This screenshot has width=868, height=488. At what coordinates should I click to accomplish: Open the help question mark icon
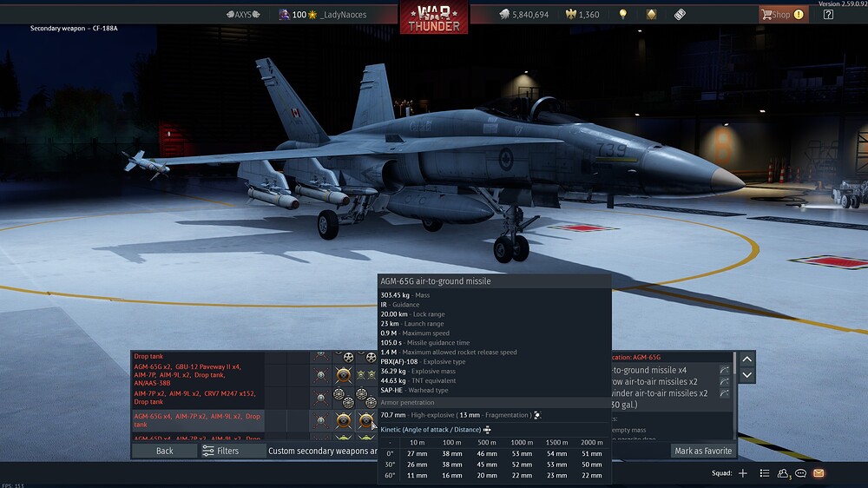(828, 15)
